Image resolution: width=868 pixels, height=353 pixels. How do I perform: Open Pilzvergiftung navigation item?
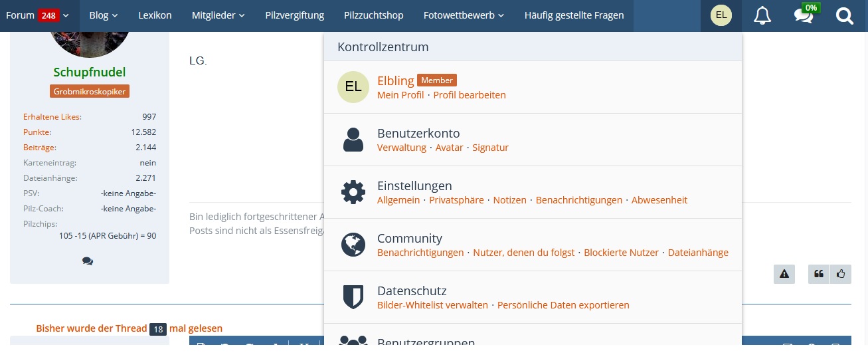tap(294, 15)
